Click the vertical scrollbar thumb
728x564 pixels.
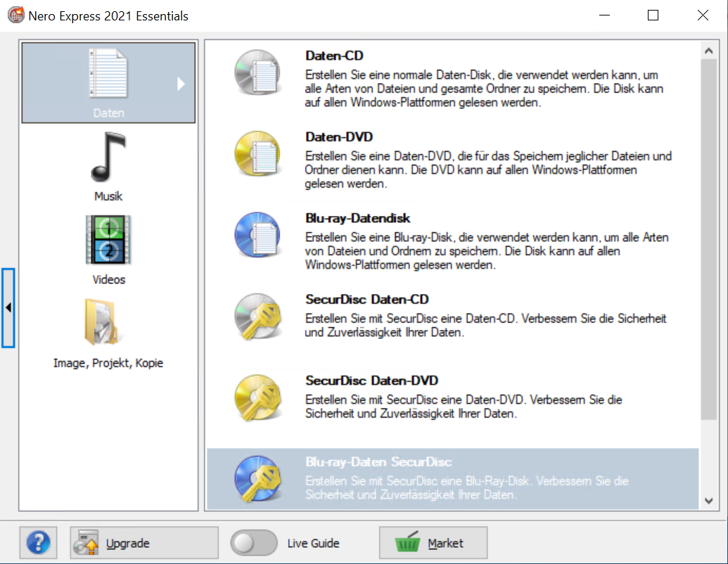point(708,239)
